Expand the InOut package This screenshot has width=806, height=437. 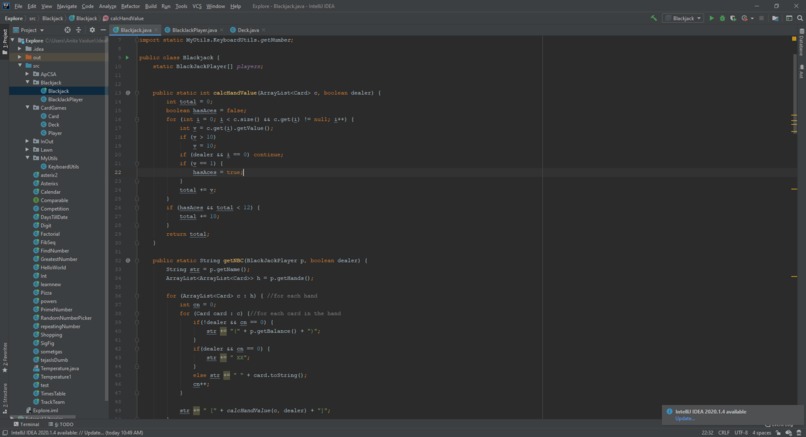[x=27, y=141]
